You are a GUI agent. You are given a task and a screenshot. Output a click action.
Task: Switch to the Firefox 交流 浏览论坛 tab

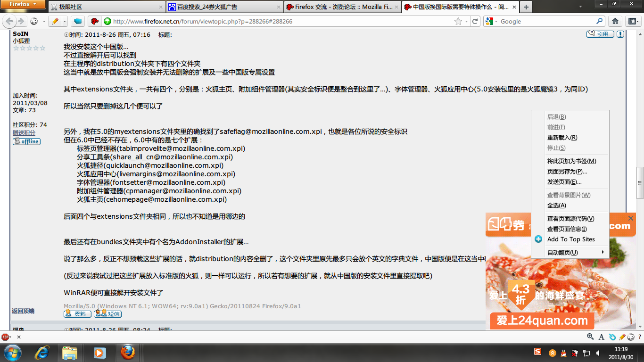point(342,7)
